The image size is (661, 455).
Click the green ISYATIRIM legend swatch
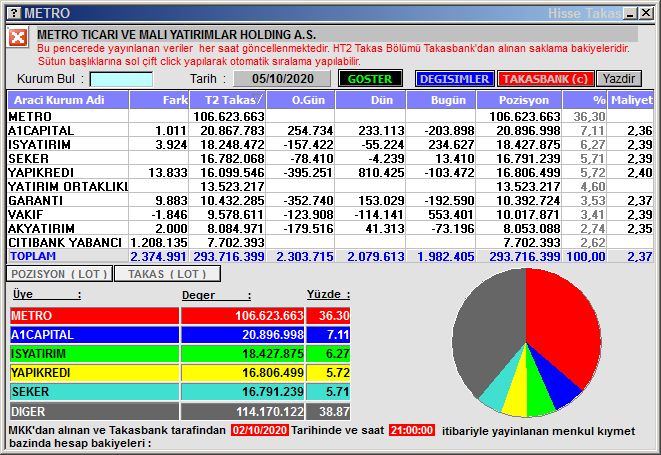94,354
